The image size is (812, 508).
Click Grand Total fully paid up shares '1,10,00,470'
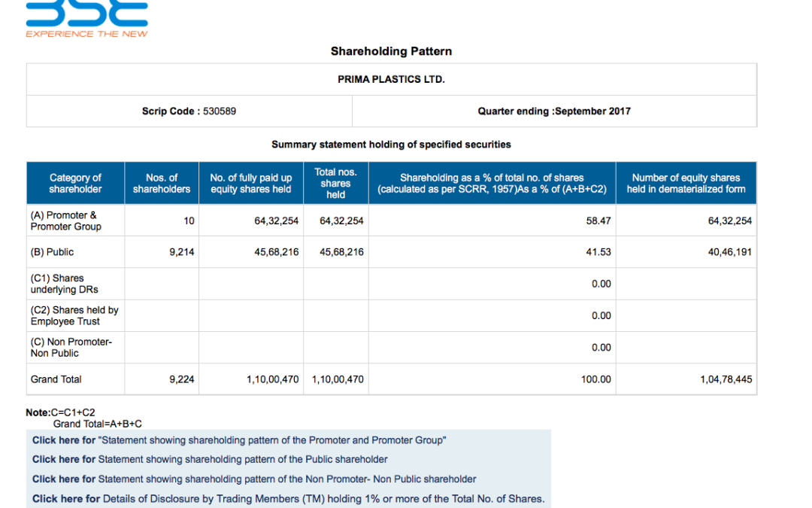[273, 379]
